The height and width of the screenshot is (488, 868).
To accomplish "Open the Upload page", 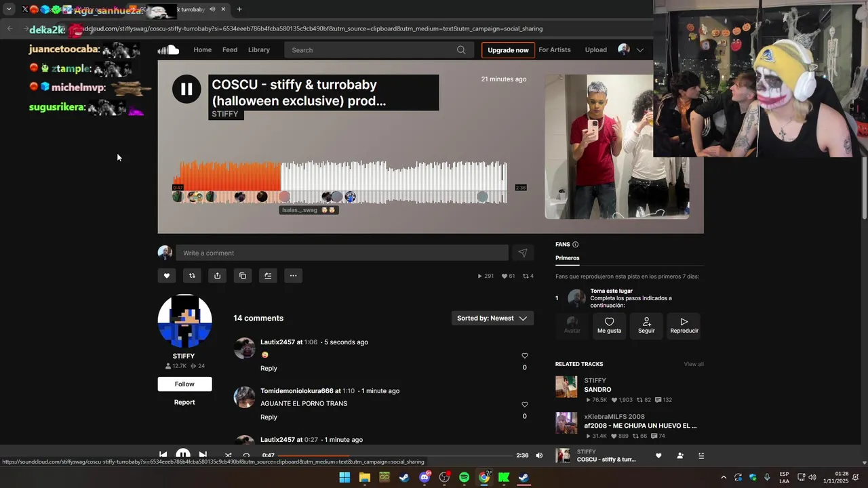I will coord(596,49).
